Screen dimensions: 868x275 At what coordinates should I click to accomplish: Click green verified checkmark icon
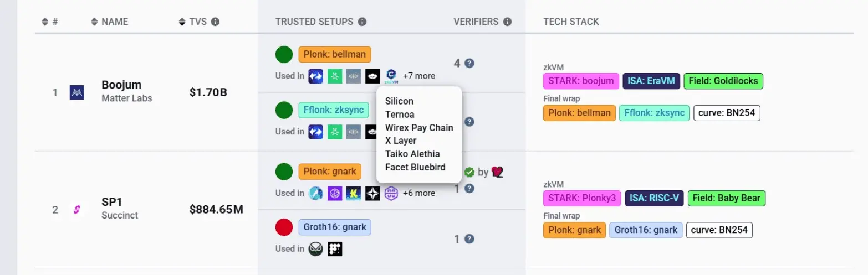[469, 172]
